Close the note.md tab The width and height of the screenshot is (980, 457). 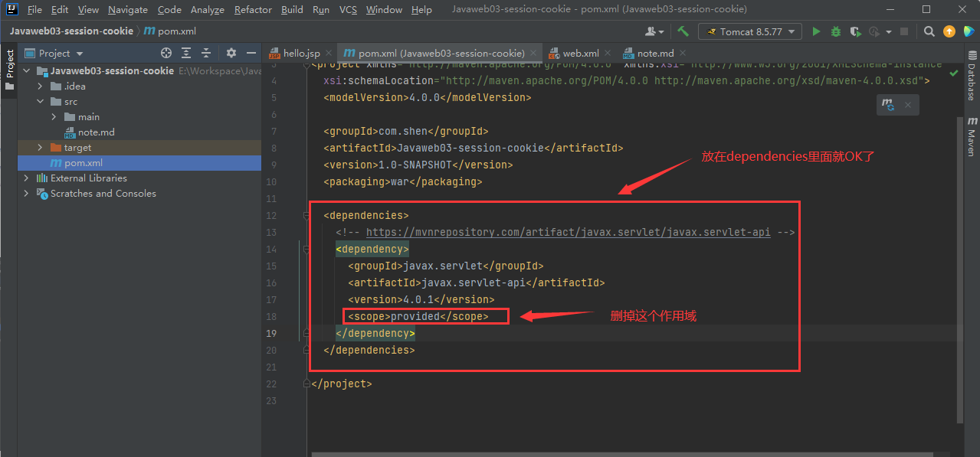pos(681,54)
